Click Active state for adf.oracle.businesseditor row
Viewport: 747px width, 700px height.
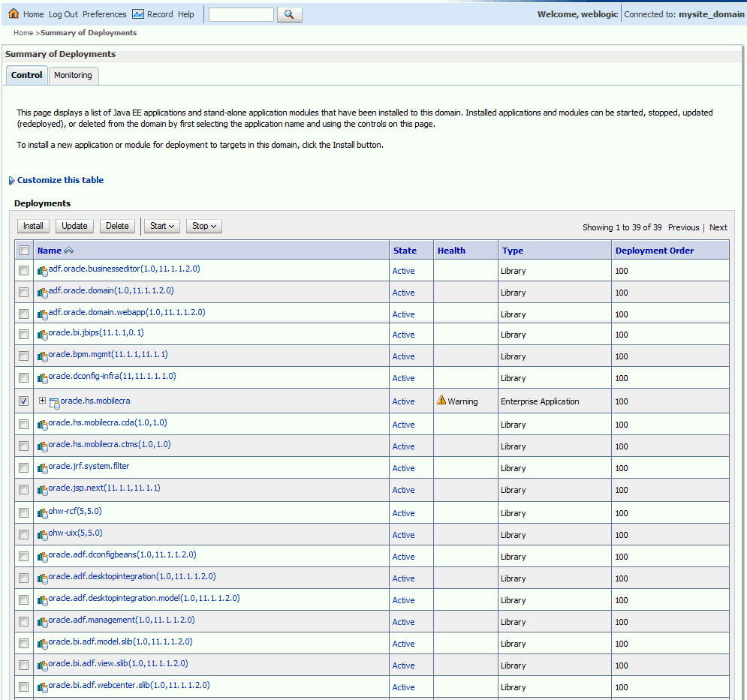click(403, 271)
